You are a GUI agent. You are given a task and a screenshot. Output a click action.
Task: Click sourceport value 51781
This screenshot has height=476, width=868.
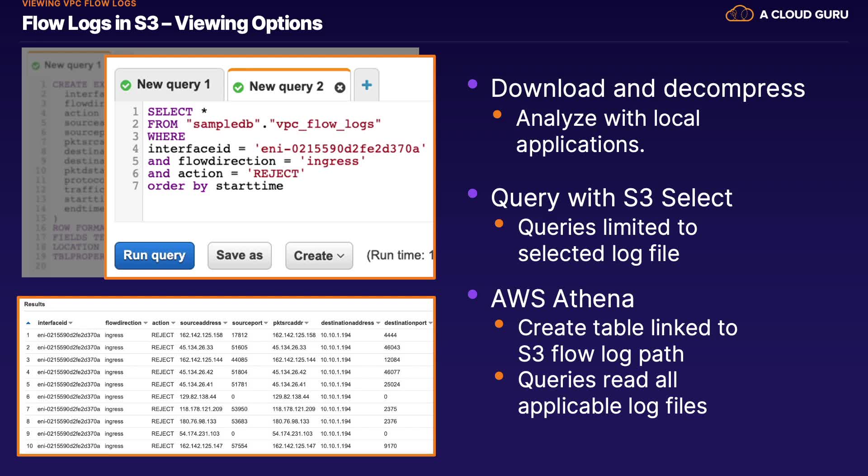(x=240, y=385)
